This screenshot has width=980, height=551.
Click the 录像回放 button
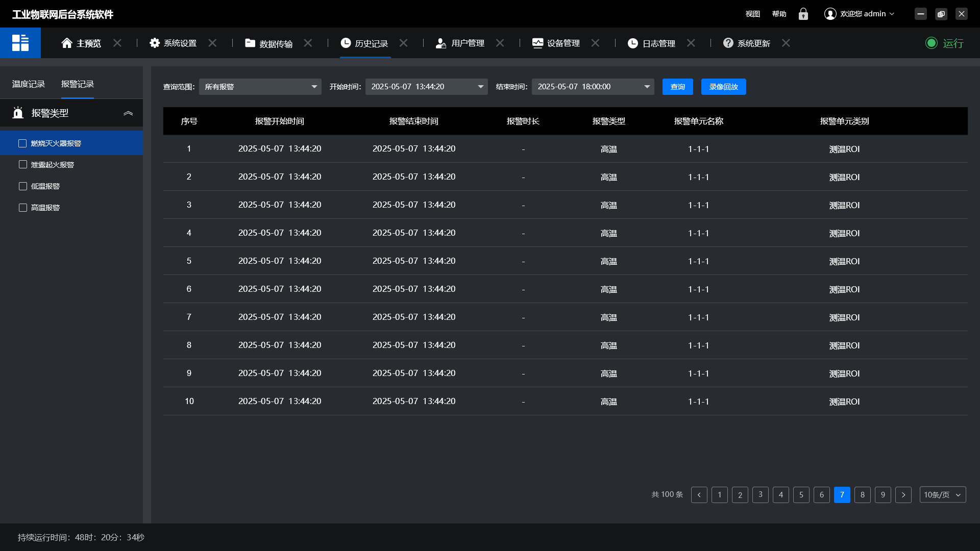click(x=723, y=87)
